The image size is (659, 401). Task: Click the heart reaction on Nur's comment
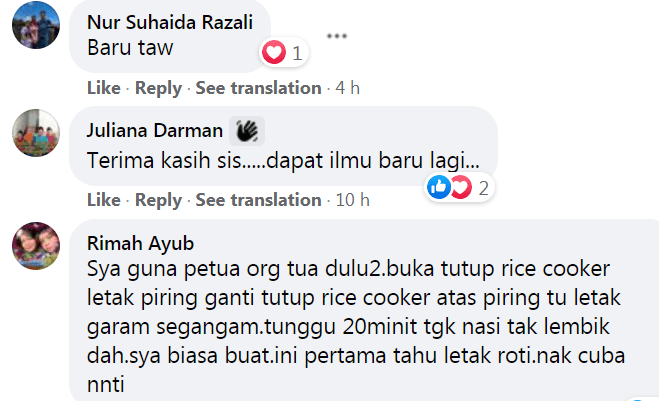click(273, 52)
